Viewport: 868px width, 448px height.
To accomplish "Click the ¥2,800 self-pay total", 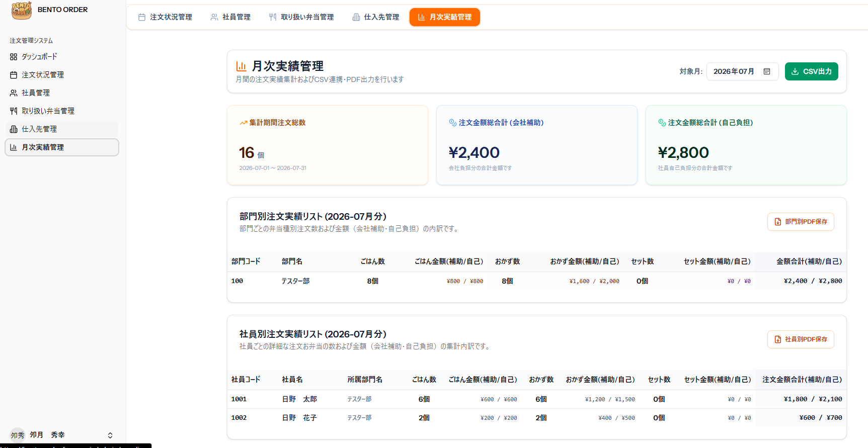I will point(683,152).
